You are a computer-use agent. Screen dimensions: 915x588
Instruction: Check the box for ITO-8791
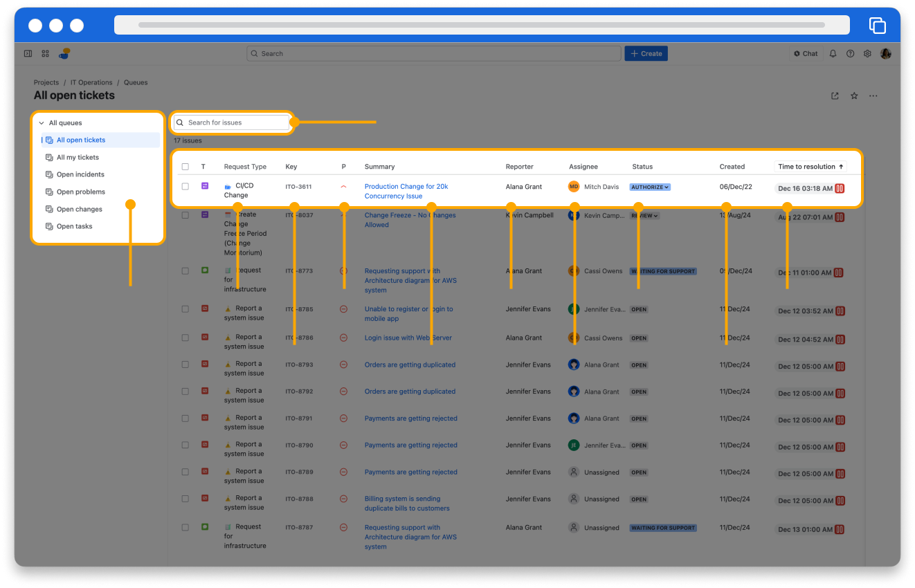(185, 419)
